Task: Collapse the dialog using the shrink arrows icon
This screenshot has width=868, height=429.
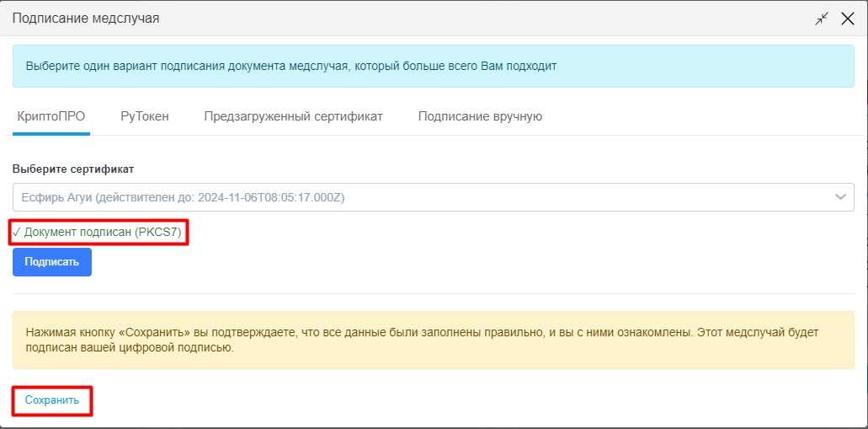Action: (822, 19)
